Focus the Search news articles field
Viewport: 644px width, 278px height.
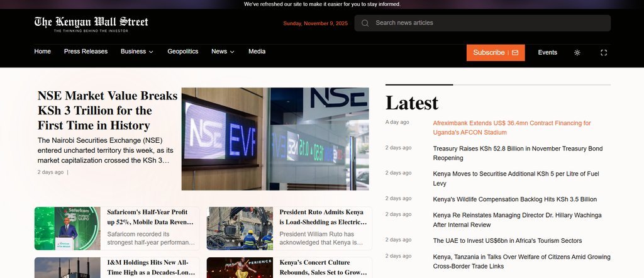pyautogui.click(x=482, y=23)
